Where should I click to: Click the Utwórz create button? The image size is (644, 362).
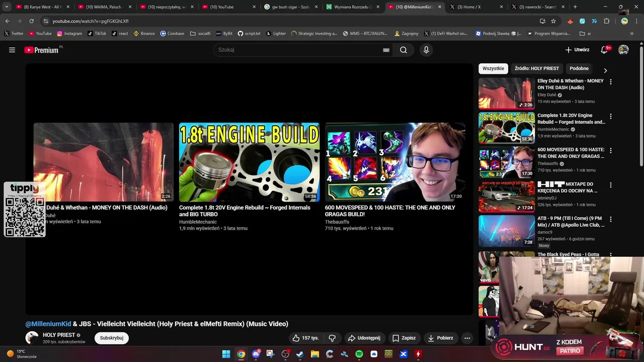pyautogui.click(x=577, y=50)
